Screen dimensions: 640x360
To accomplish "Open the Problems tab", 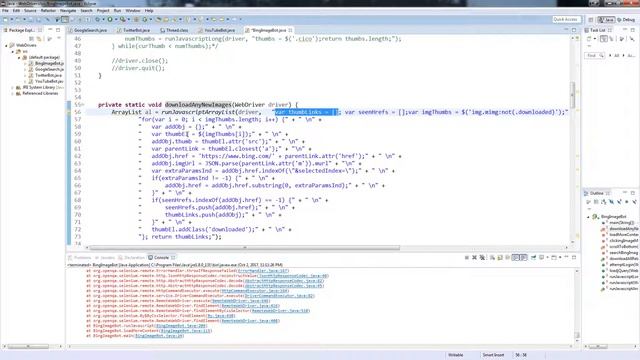I will [82, 258].
